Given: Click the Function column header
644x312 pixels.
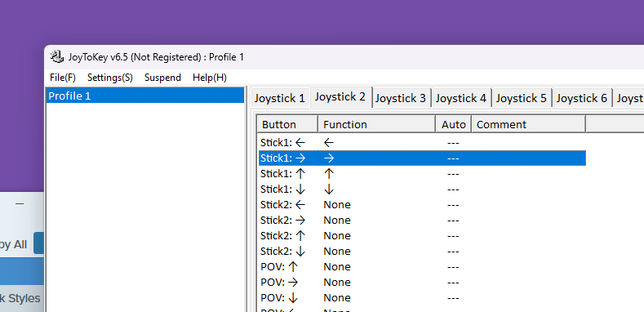Looking at the screenshot, I should click(x=376, y=124).
